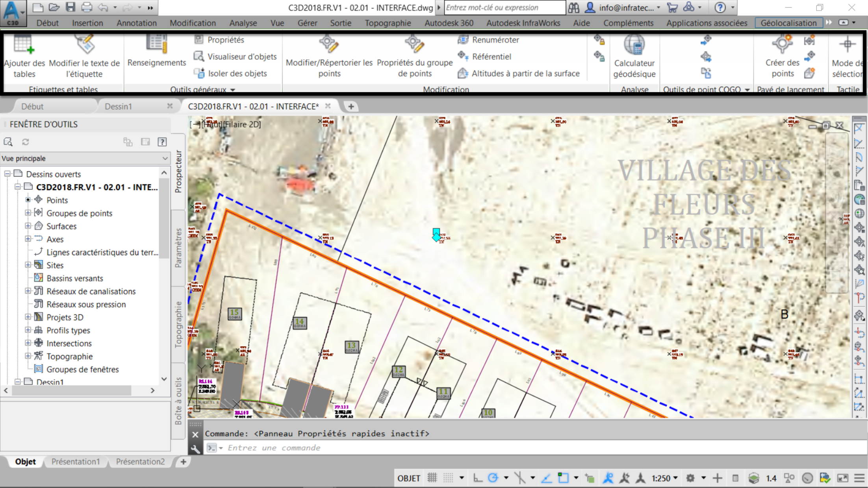Click the wrench icon beside command line

click(195, 448)
